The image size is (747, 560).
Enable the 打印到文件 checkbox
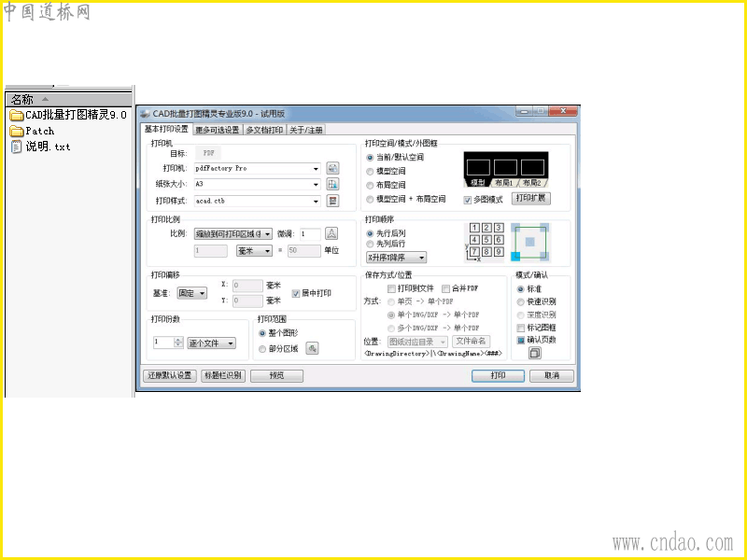coord(391,288)
